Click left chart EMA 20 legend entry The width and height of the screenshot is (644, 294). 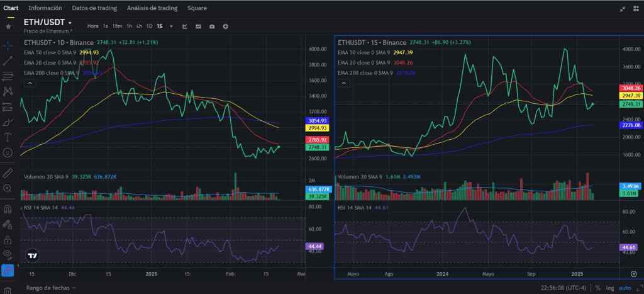click(x=62, y=63)
